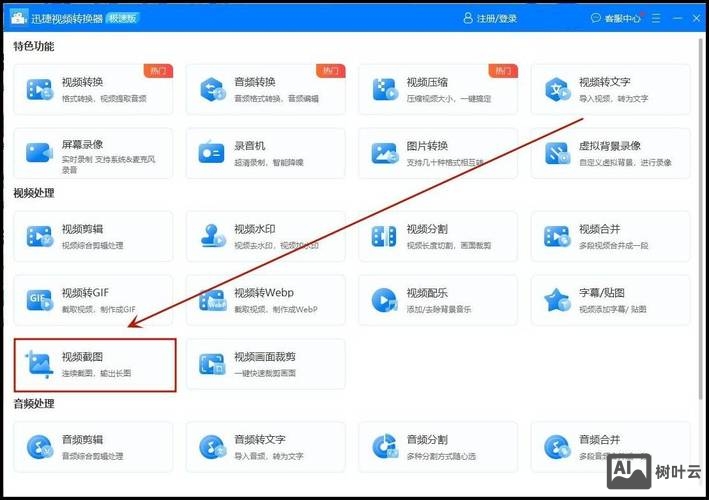The image size is (709, 500).
Task: Click 注册/登录 to sign in
Action: [x=497, y=19]
